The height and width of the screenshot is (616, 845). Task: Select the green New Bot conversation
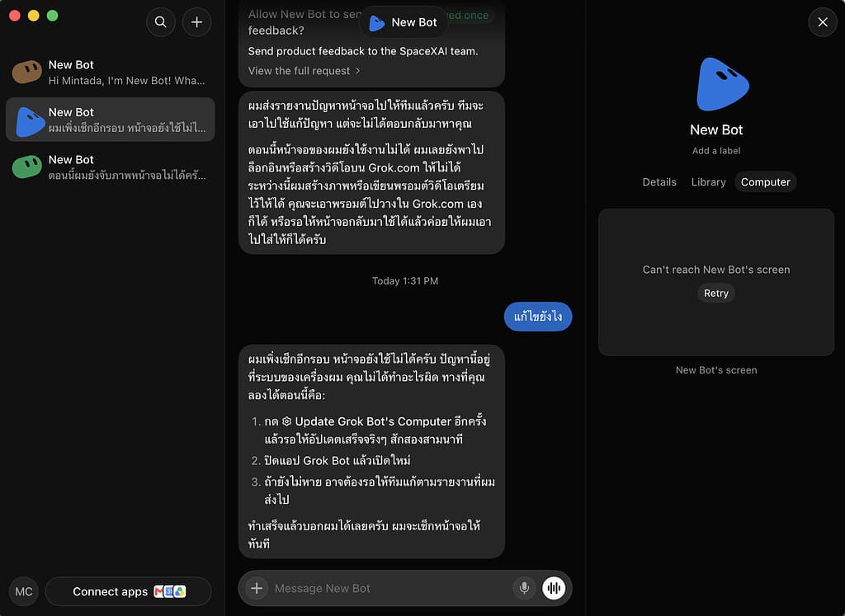pos(110,167)
